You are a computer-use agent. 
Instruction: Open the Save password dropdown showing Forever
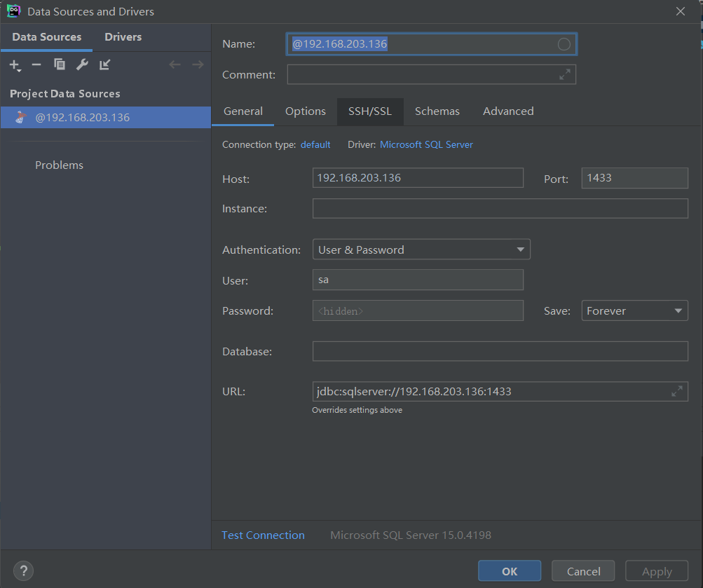(634, 310)
